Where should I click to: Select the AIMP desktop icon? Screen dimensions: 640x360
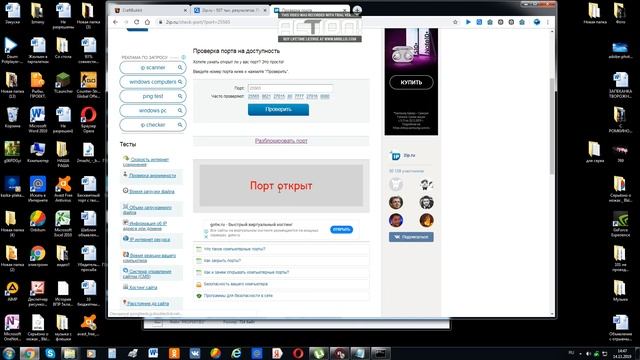coord(12,291)
